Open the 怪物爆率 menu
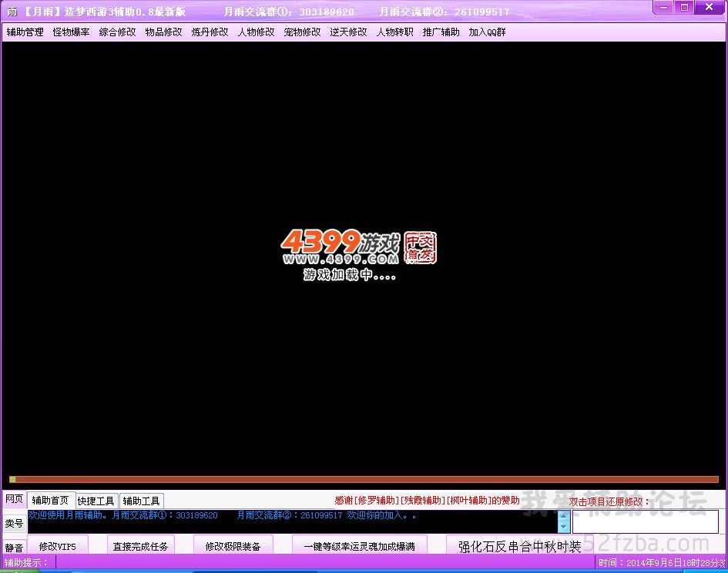Screen dimensions: 728x573 (x=71, y=32)
